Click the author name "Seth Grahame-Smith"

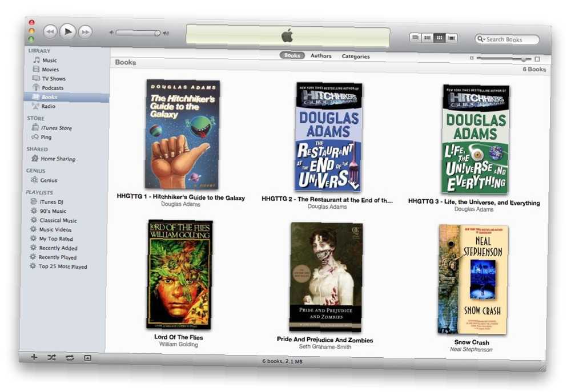[325, 346]
